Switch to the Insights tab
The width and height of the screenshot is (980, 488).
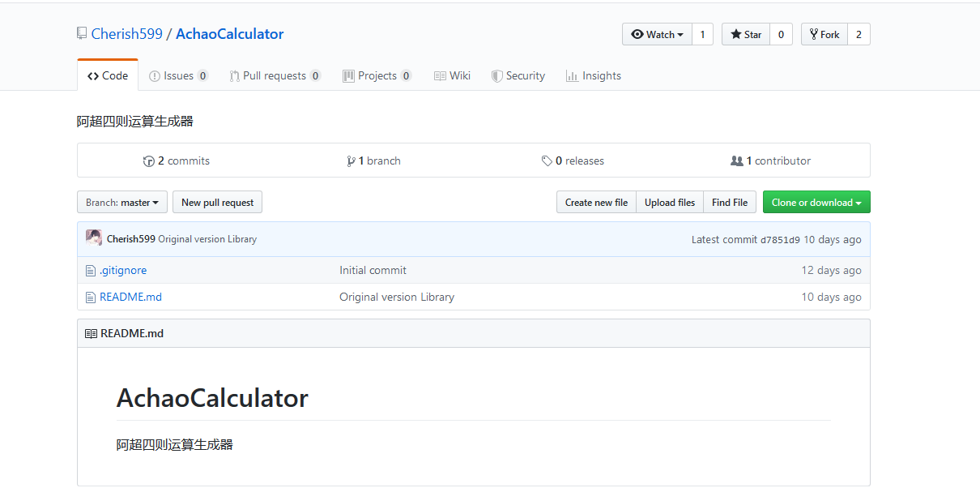click(594, 75)
